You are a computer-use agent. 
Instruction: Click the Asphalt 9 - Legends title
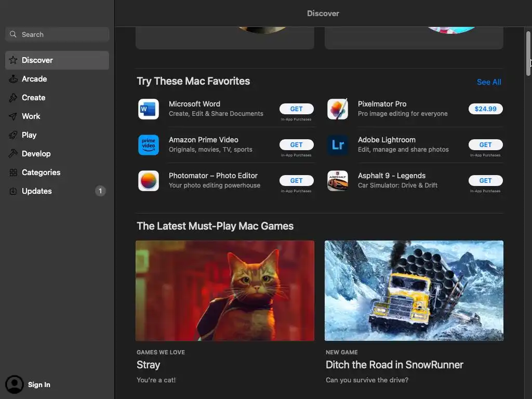click(x=392, y=176)
